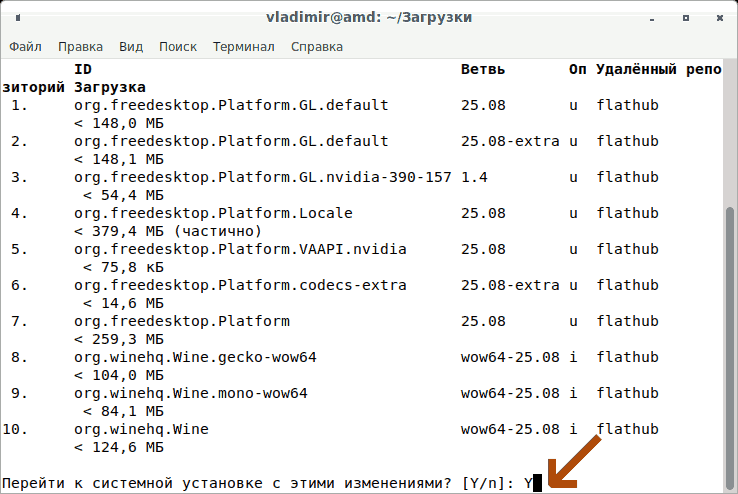Open the Вид menu

tap(131, 47)
